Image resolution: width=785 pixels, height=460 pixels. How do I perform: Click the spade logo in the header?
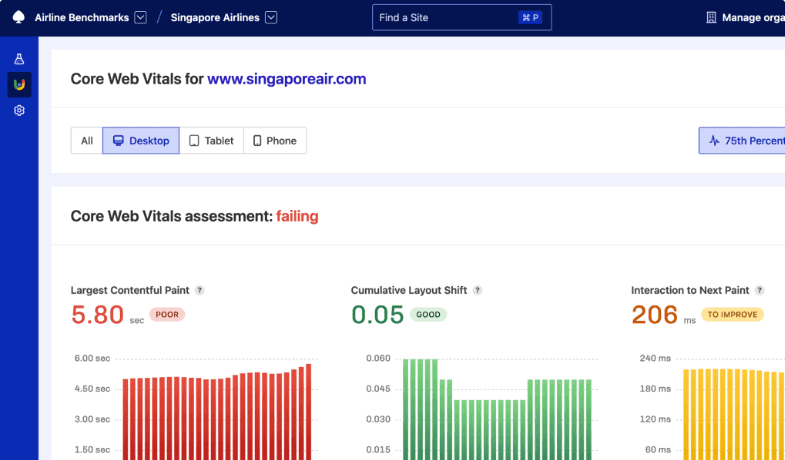point(18,17)
